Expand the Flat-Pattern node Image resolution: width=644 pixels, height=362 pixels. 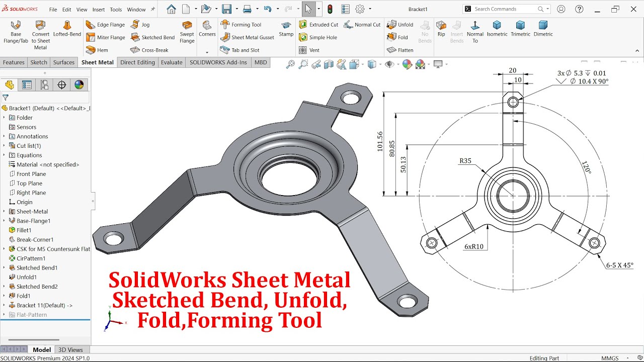[4, 315]
